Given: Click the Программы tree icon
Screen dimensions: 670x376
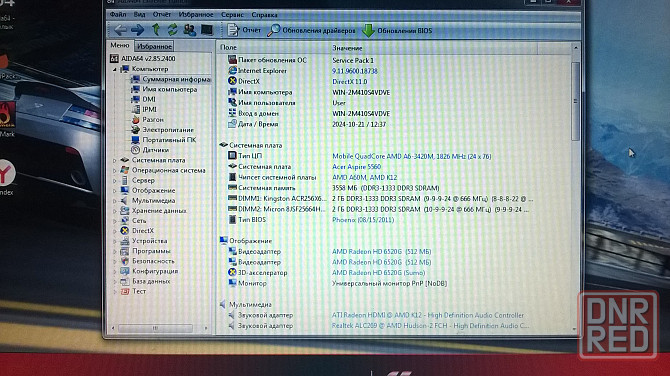Looking at the screenshot, I should 125,251.
